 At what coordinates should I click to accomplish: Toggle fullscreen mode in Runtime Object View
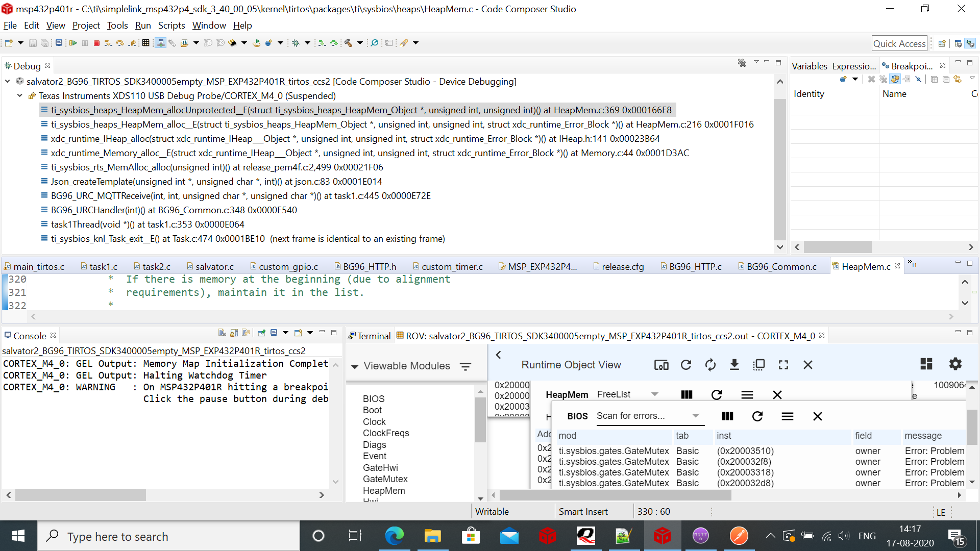pyautogui.click(x=783, y=365)
